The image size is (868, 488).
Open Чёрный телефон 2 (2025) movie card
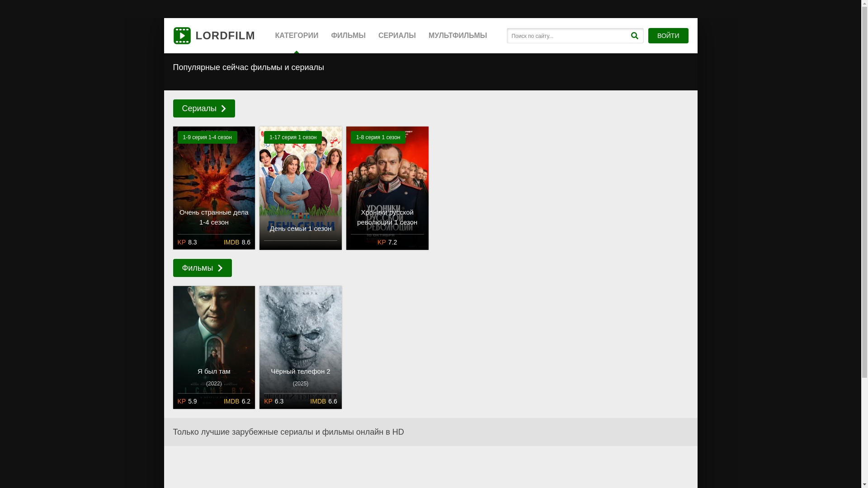301,347
